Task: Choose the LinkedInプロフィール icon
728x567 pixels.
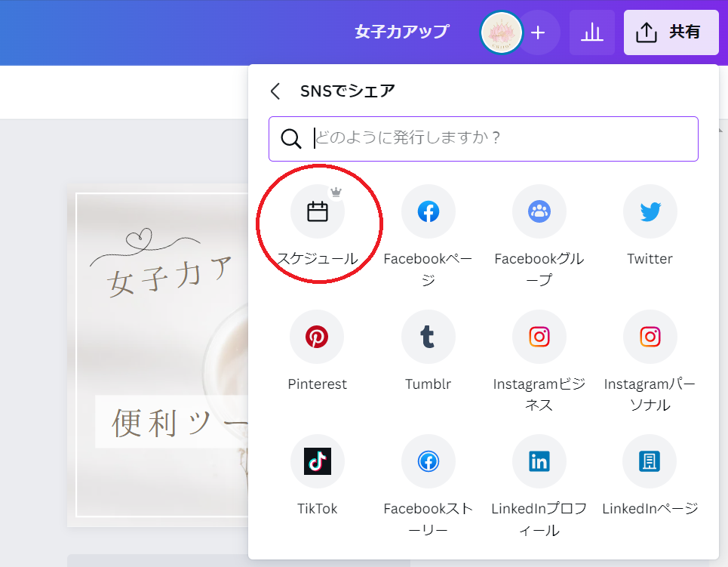Action: [539, 461]
